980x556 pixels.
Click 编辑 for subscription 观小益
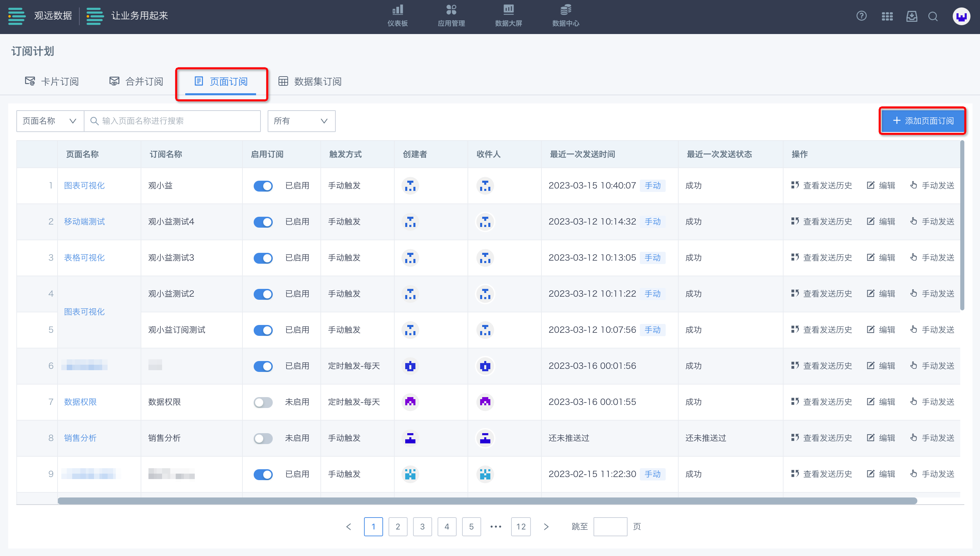pyautogui.click(x=881, y=185)
